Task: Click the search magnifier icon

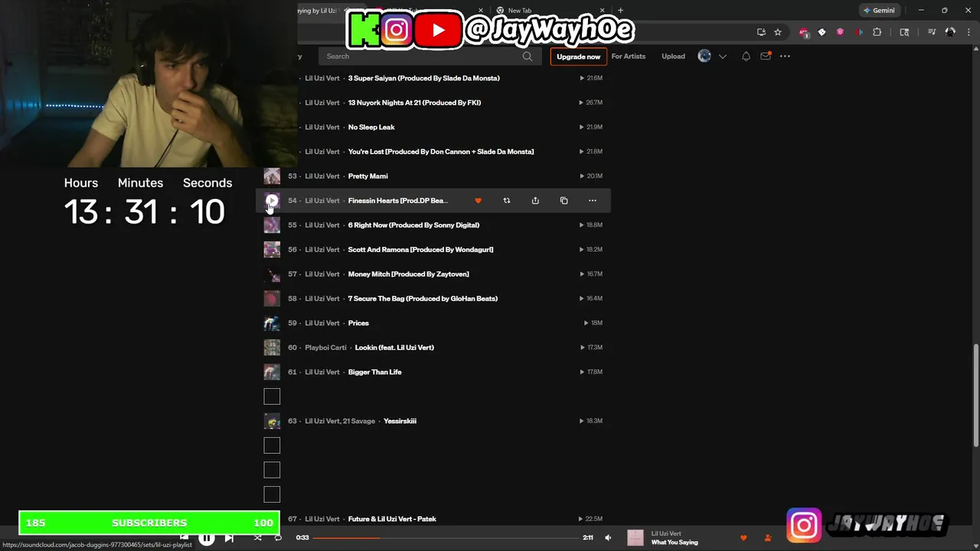Action: (527, 56)
